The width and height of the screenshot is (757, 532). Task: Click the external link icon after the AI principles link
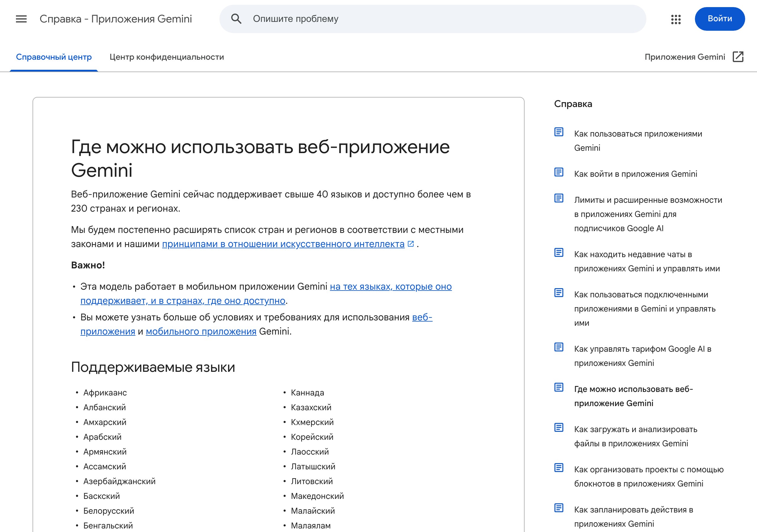(x=411, y=244)
